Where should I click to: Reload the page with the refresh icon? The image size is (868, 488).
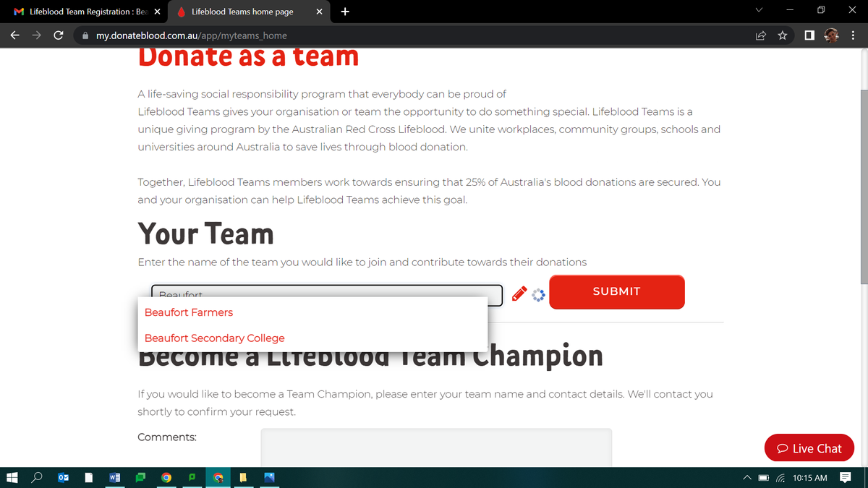59,35
